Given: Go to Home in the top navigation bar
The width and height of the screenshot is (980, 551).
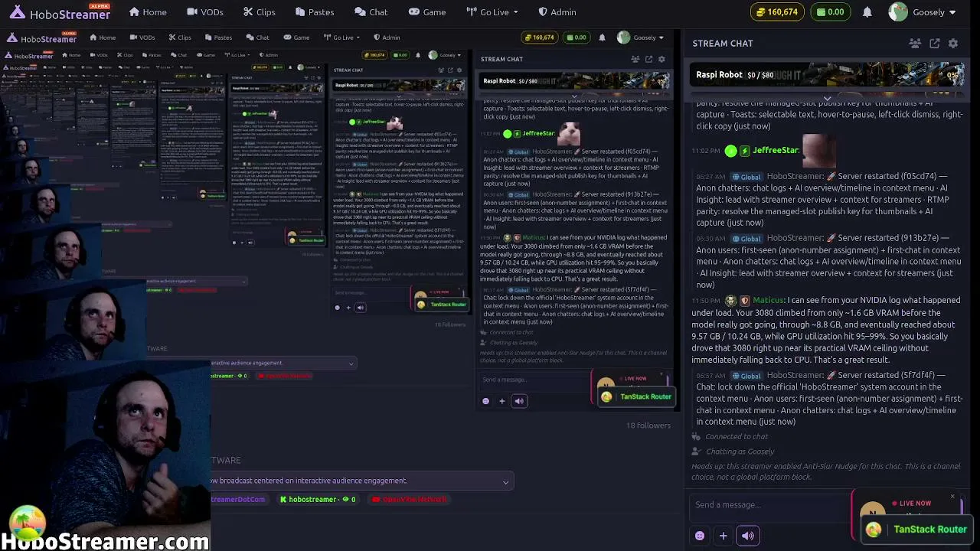Looking at the screenshot, I should click(148, 12).
